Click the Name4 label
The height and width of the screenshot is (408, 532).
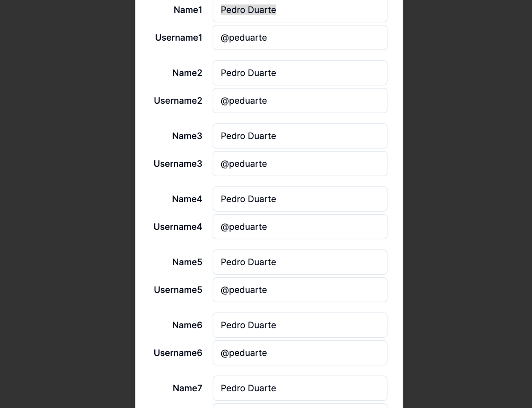(187, 199)
